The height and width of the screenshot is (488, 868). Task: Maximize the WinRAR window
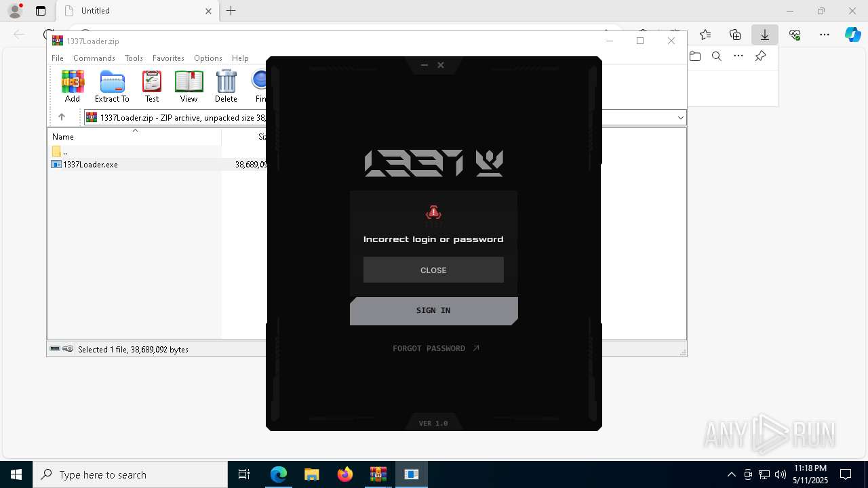(x=639, y=41)
